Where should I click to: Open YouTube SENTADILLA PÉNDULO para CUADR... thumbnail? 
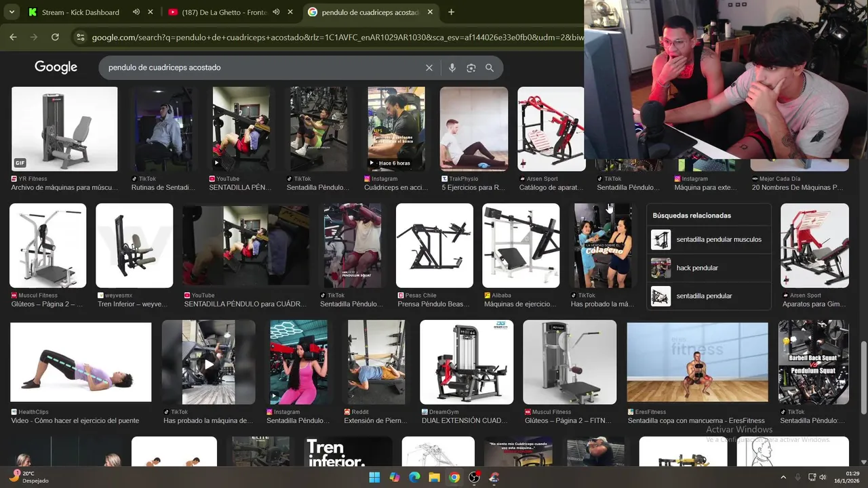point(245,245)
